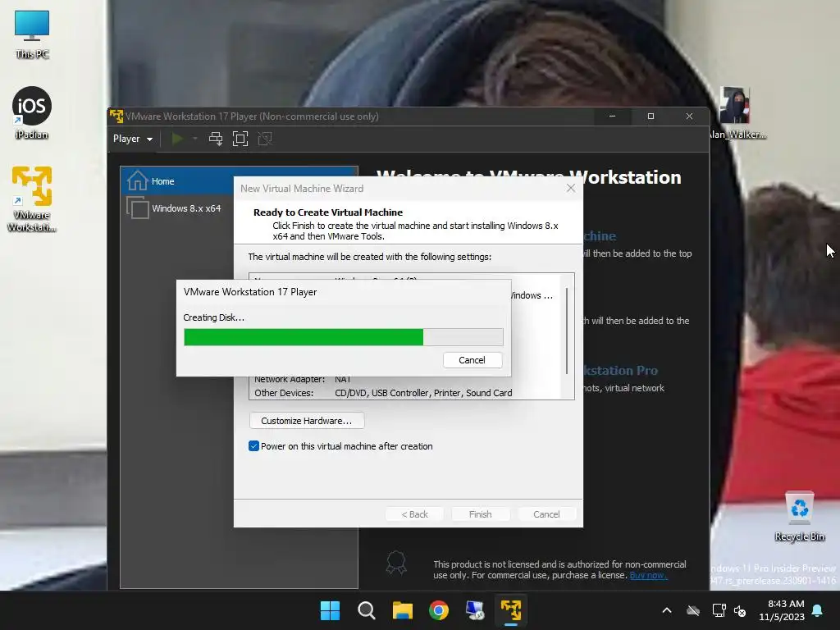Click 'Creating Disk...' status text

(214, 317)
